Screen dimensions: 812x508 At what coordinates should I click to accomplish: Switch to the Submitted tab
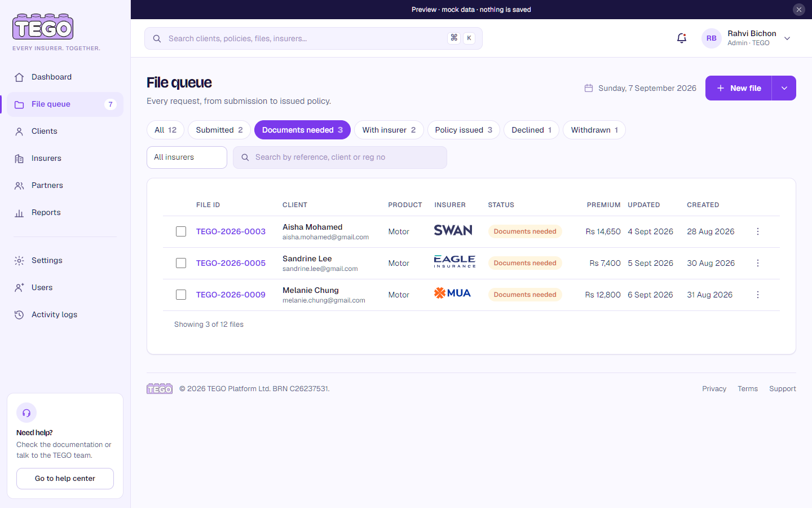pyautogui.click(x=219, y=130)
